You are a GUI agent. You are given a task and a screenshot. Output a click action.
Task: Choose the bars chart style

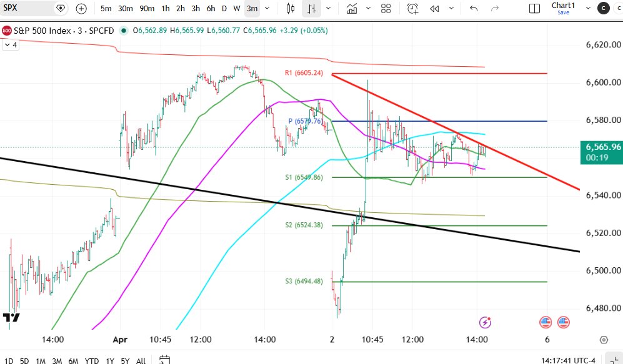311,8
